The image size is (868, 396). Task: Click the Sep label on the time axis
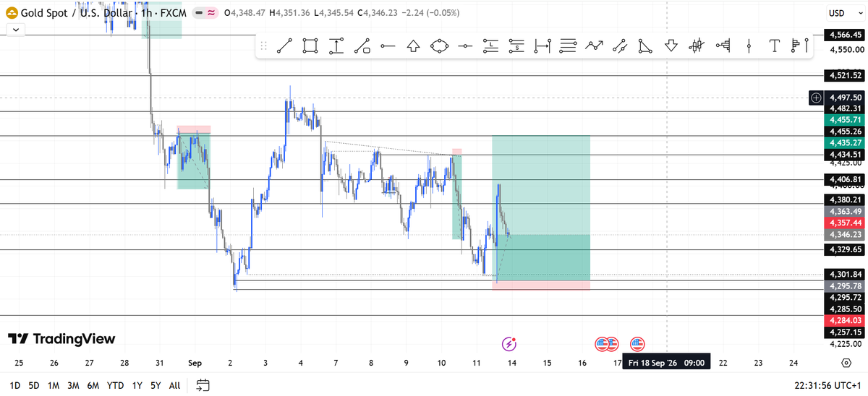coord(195,363)
